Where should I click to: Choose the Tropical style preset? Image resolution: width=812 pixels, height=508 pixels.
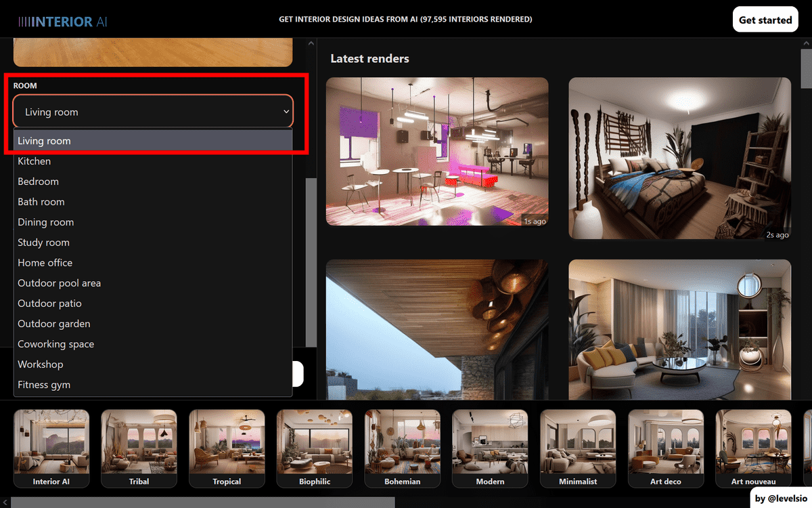click(x=227, y=448)
